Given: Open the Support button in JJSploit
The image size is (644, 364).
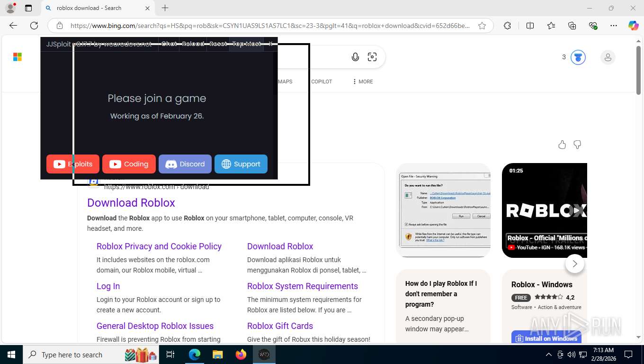Looking at the screenshot, I should tap(241, 164).
